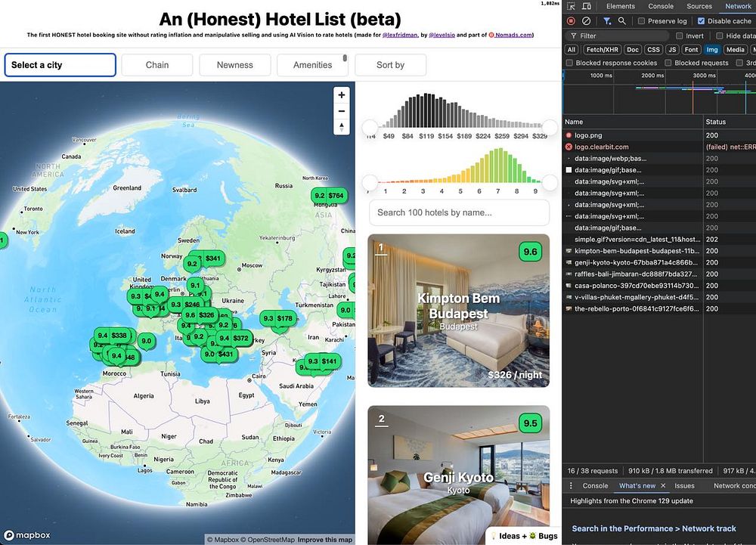Open the drawer menu three-dot icon

tap(572, 486)
